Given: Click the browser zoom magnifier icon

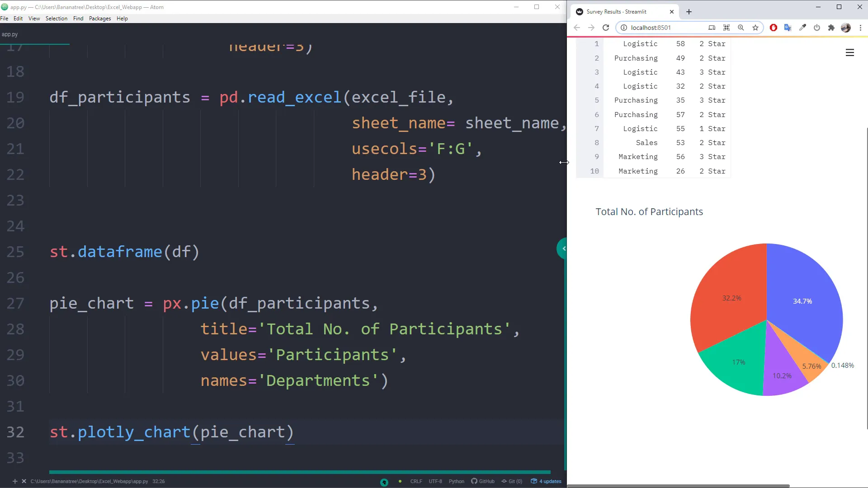Looking at the screenshot, I should tap(741, 28).
